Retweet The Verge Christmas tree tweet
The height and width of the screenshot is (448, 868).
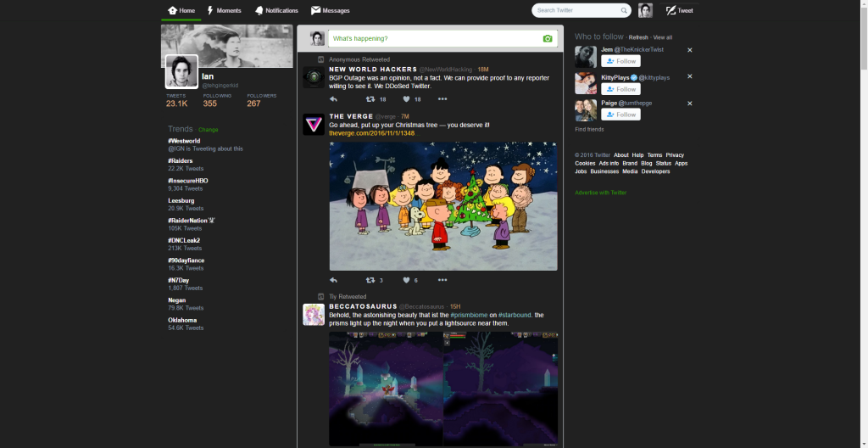[x=370, y=280]
